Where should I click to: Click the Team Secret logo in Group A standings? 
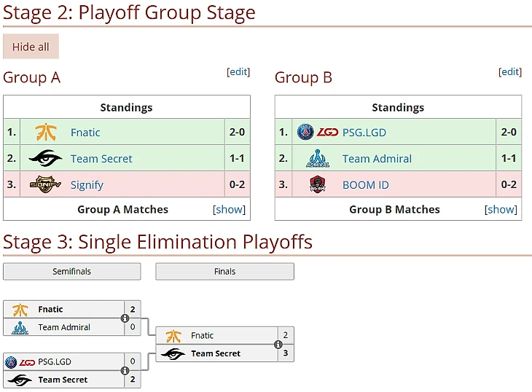[x=45, y=159]
